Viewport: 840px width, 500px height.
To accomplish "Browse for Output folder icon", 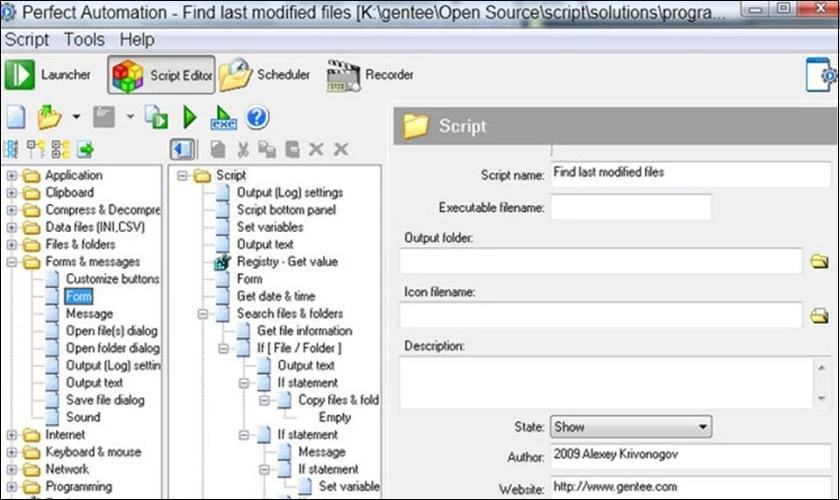I will point(819,262).
